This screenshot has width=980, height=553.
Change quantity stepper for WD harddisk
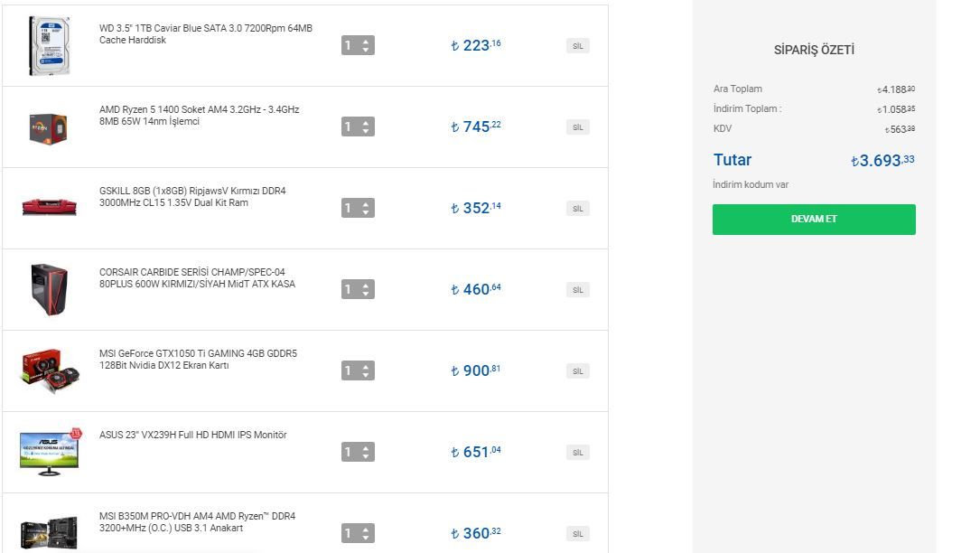click(x=358, y=45)
